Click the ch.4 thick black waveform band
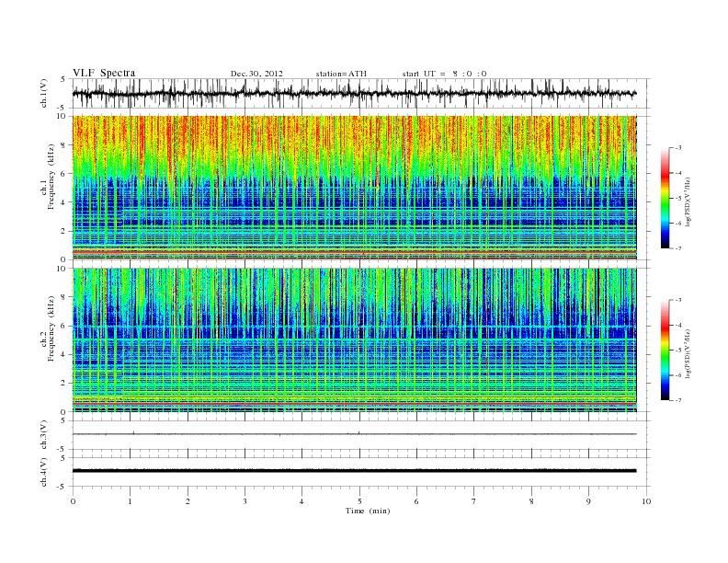 click(354, 471)
